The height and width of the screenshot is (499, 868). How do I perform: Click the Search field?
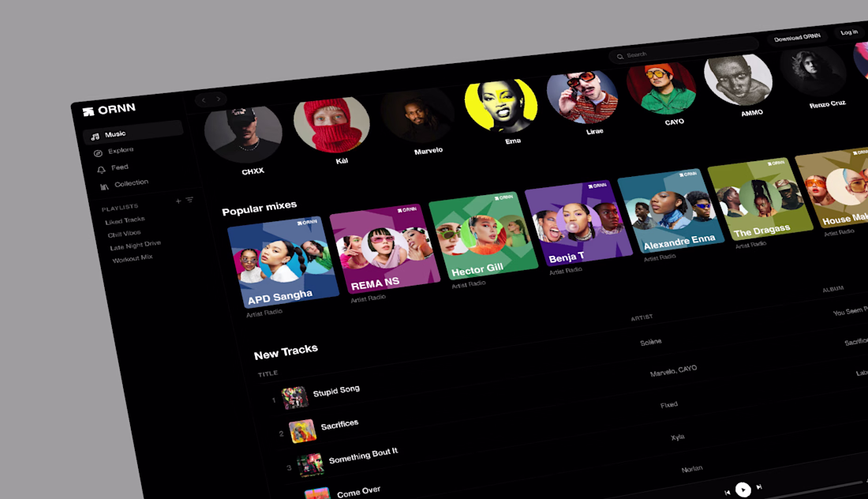(683, 49)
